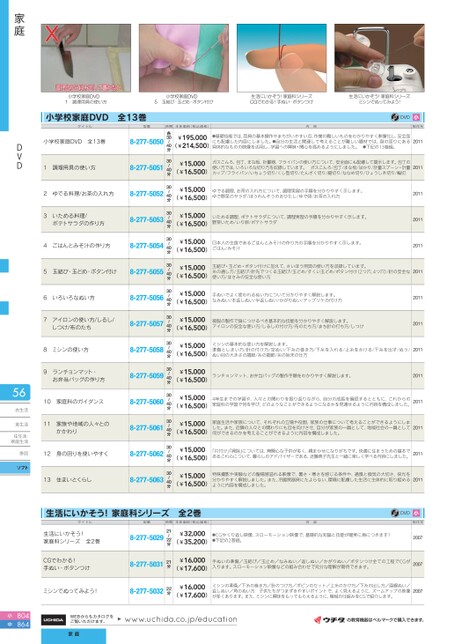
Task: Open the www.uchida.co.jp/education link
Action: [181, 619]
